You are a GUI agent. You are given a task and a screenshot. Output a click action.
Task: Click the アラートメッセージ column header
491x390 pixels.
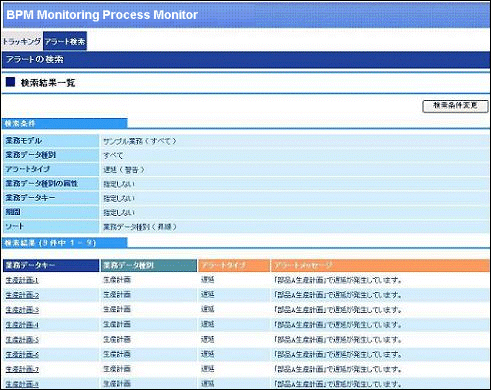380,265
